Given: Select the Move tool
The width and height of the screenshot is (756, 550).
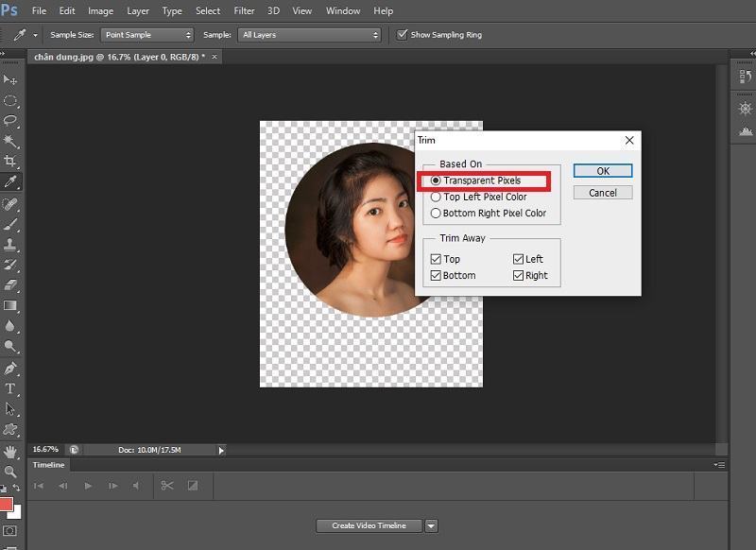Looking at the screenshot, I should tap(11, 77).
